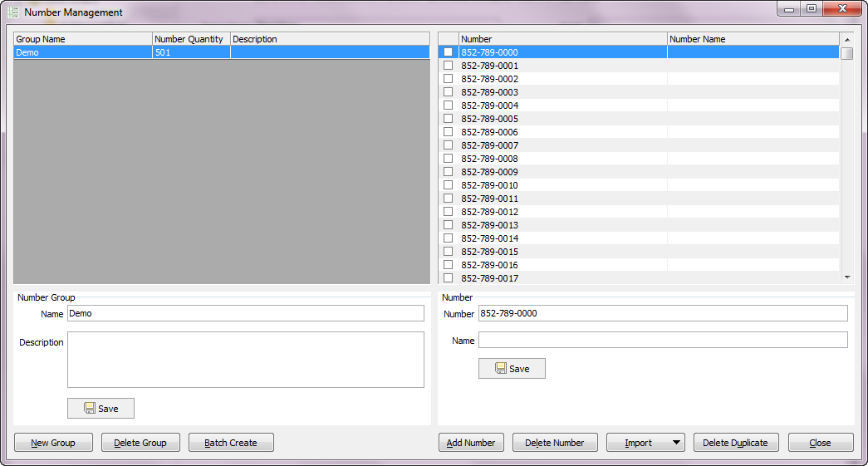Image resolution: width=868 pixels, height=466 pixels.
Task: Select the 852-789-0009 row in the list
Action: pyautogui.click(x=562, y=172)
